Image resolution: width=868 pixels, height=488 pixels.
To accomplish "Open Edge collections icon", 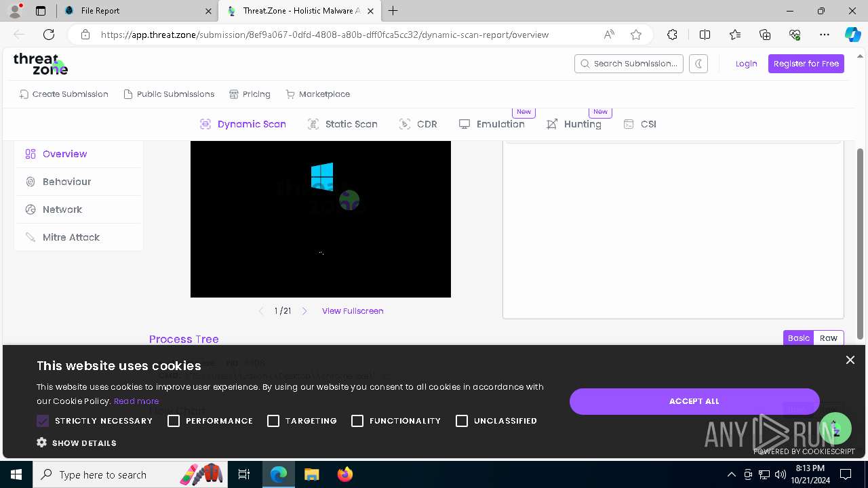I will click(765, 35).
